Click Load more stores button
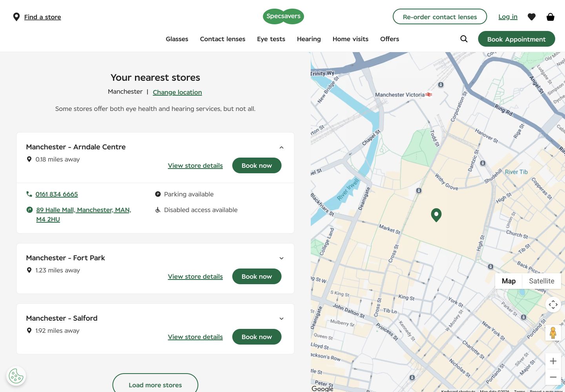The width and height of the screenshot is (565, 392). [155, 384]
